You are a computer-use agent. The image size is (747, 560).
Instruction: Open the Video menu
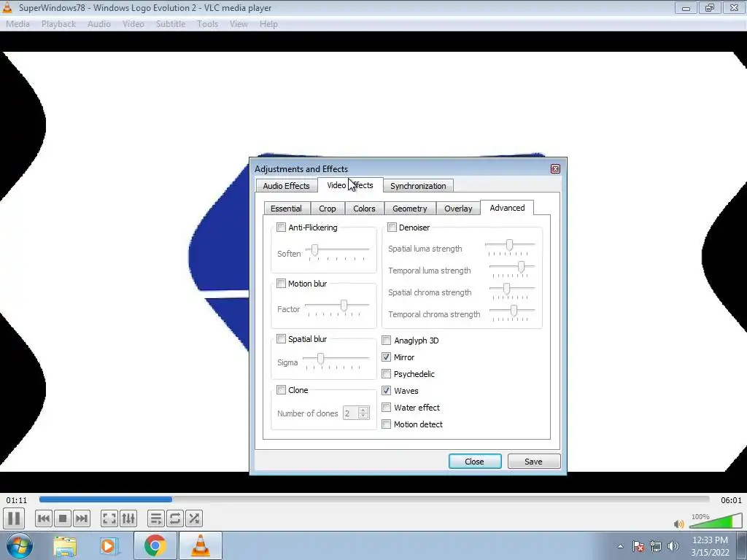click(133, 24)
